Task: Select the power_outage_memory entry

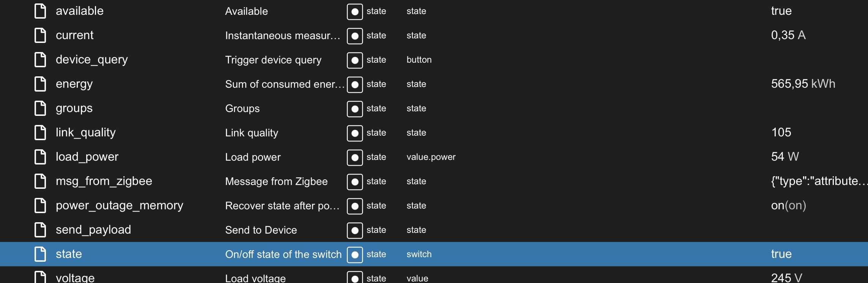Action: point(119,206)
